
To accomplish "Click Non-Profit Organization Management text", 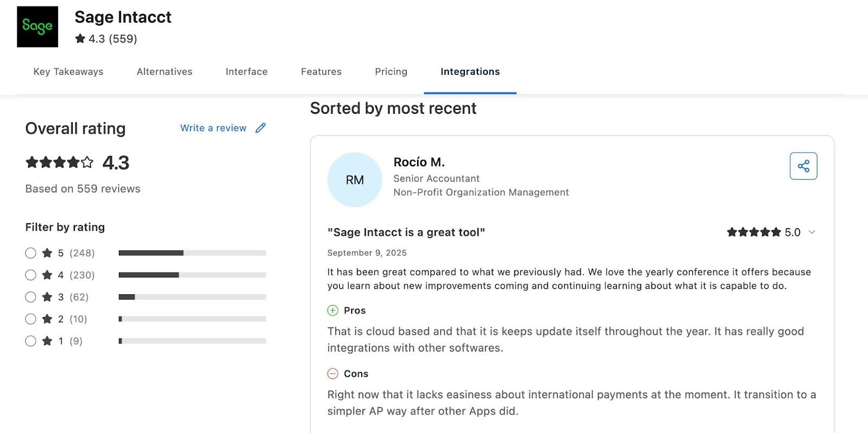I will pos(481,192).
